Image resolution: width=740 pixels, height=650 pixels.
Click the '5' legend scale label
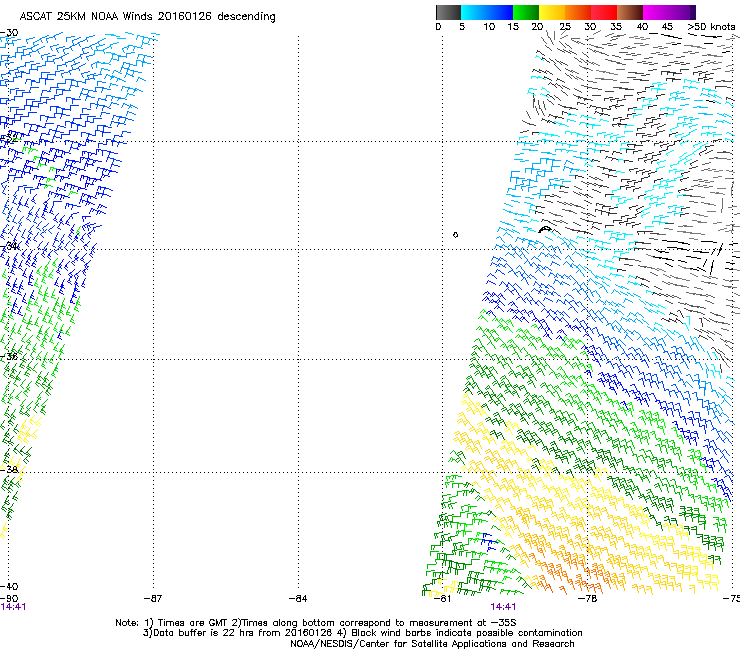point(462,27)
